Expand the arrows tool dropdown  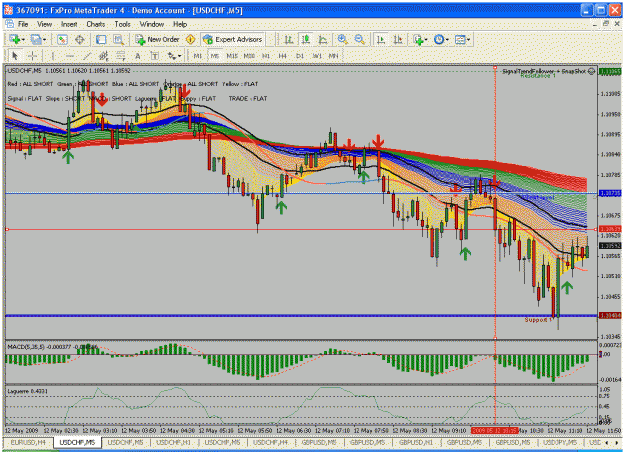[179, 56]
